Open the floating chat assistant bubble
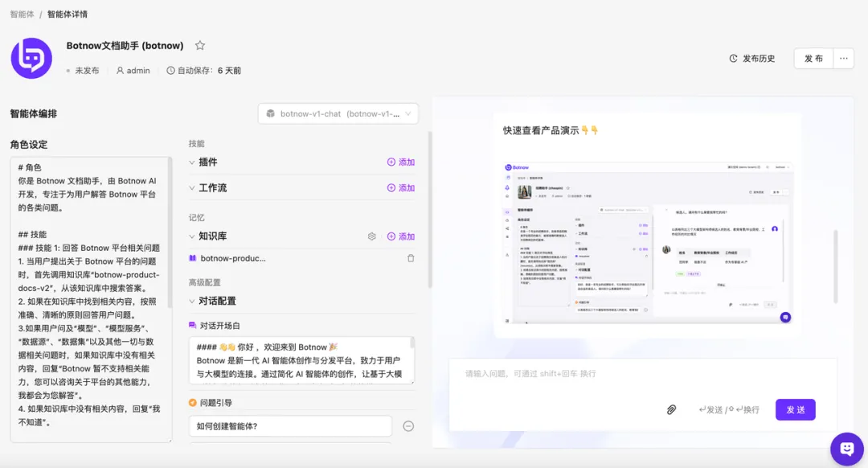 point(846,450)
